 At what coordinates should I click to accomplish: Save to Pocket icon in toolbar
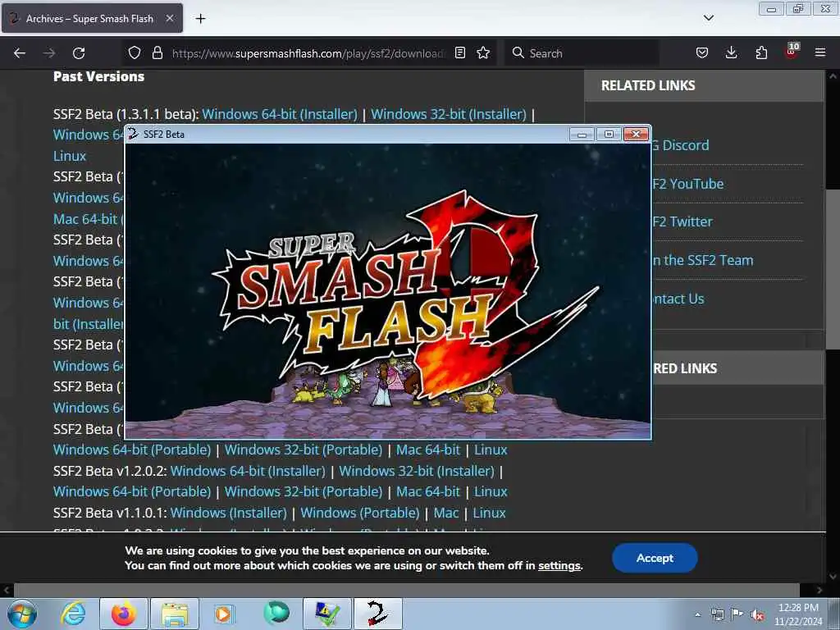[702, 52]
